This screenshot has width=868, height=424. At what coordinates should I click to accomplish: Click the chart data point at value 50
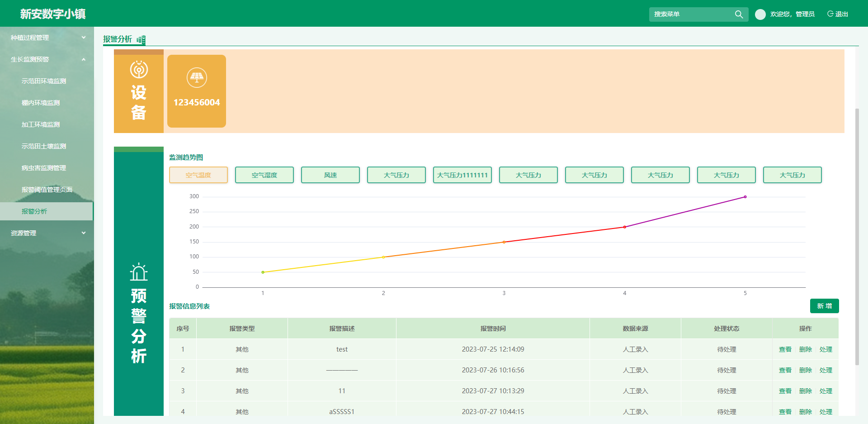[x=263, y=272]
